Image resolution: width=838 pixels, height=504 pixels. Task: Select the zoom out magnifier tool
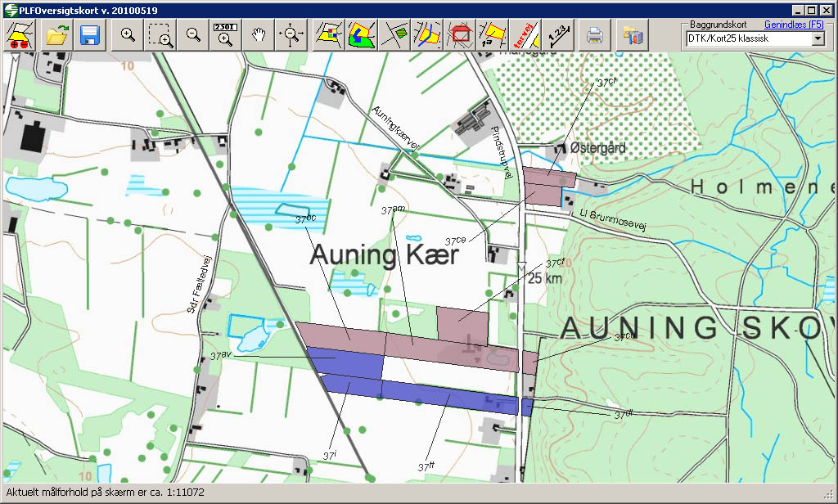(x=193, y=35)
